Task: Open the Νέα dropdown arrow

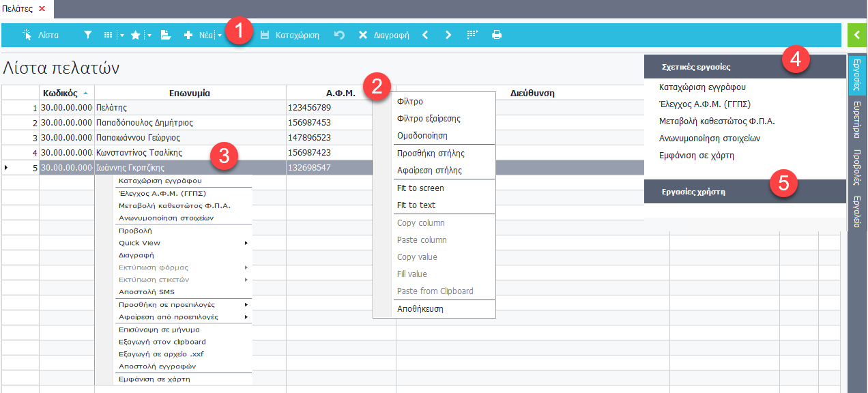Action: (220, 35)
